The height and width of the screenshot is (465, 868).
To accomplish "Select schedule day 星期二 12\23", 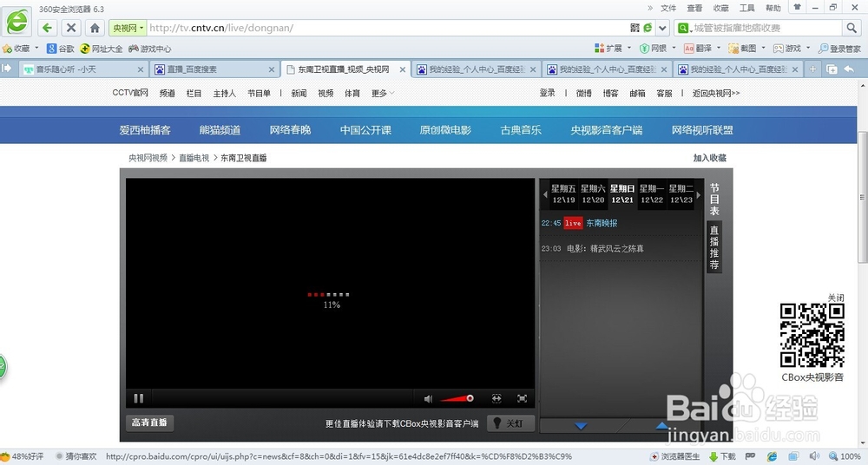I will tap(681, 193).
